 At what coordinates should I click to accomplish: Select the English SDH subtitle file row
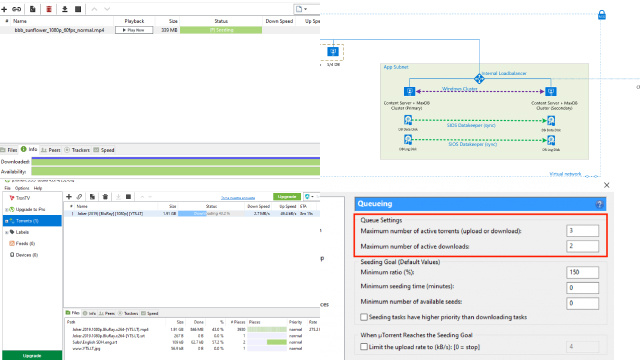click(192, 342)
